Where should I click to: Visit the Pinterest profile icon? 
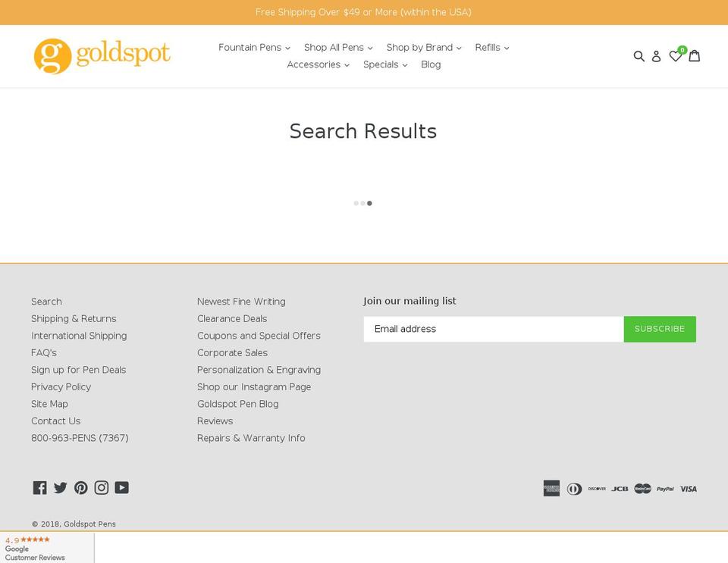coord(81,487)
